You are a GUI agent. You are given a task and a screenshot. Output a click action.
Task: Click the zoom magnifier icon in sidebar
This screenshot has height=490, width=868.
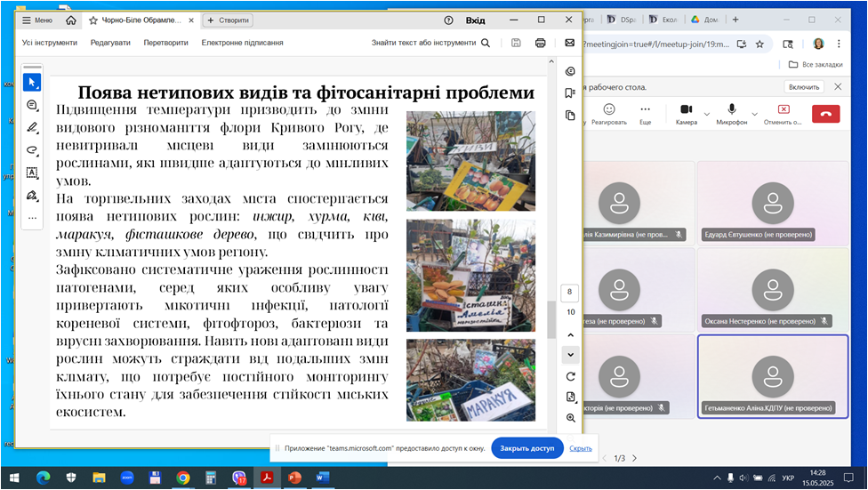tap(570, 418)
